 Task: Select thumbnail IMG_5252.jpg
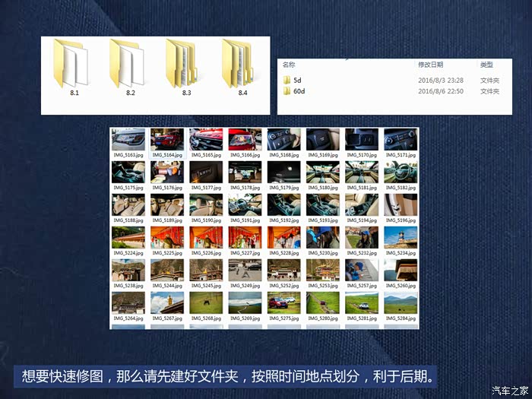pyautogui.click(x=284, y=271)
